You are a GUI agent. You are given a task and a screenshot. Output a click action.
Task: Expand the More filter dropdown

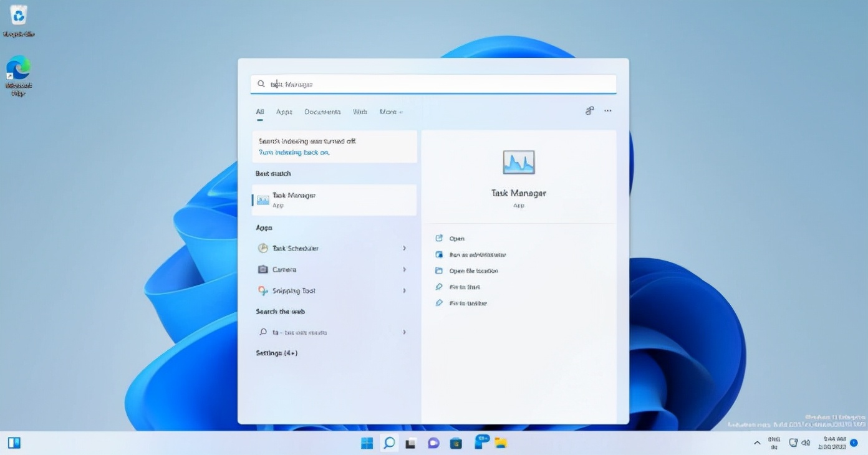tap(390, 112)
